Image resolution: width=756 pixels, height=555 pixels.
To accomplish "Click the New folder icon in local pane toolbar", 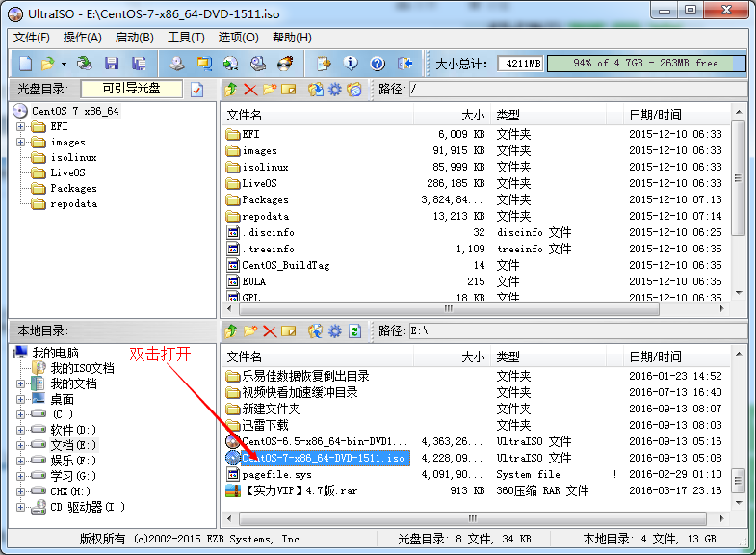I will pos(250,330).
